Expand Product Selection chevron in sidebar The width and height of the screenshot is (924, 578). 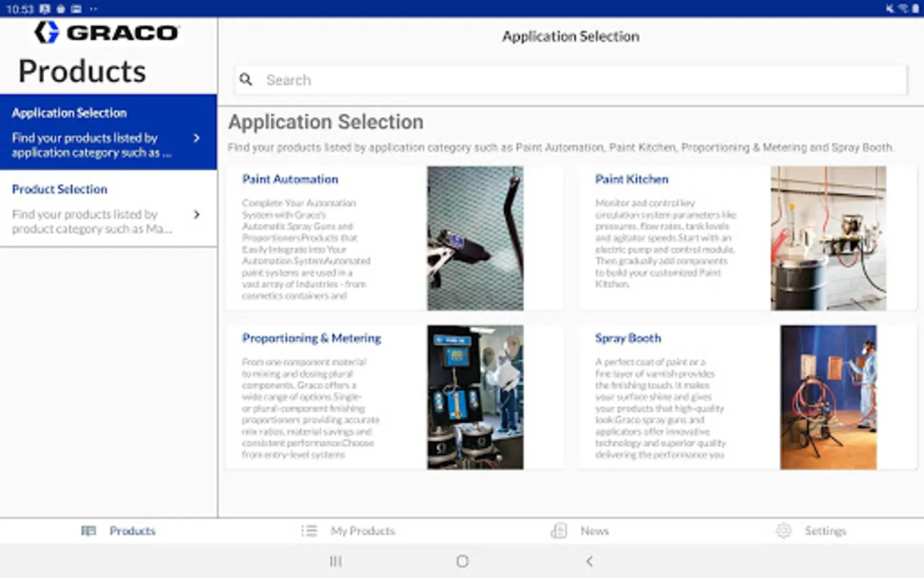point(196,215)
